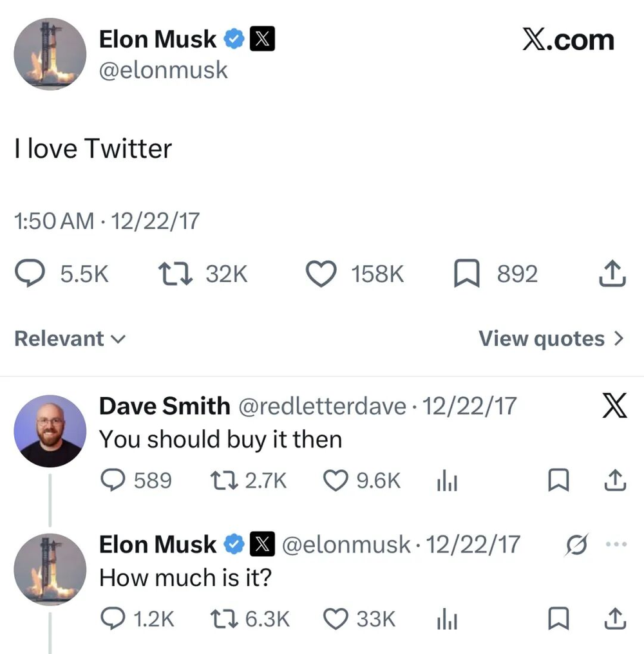This screenshot has height=654, width=644.
Task: Bookmark the "How much is it?" reply
Action: [x=558, y=619]
